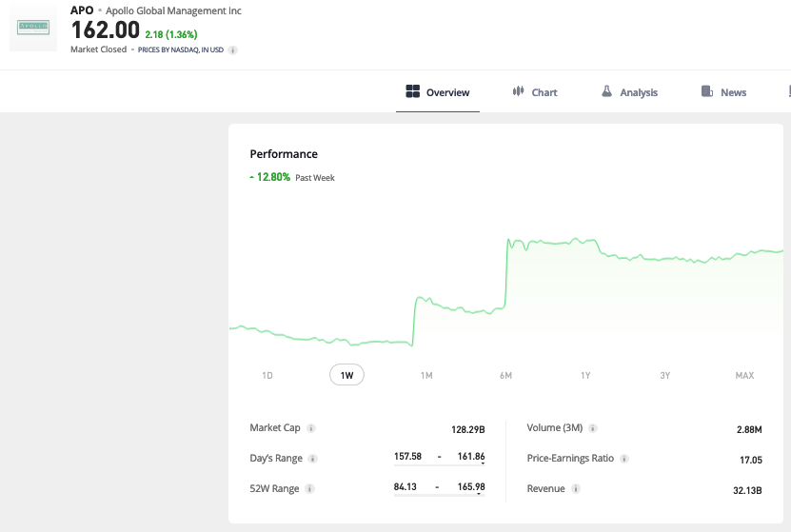Select the MAX time range
Viewport: 791px width, 532px height.
(x=744, y=376)
